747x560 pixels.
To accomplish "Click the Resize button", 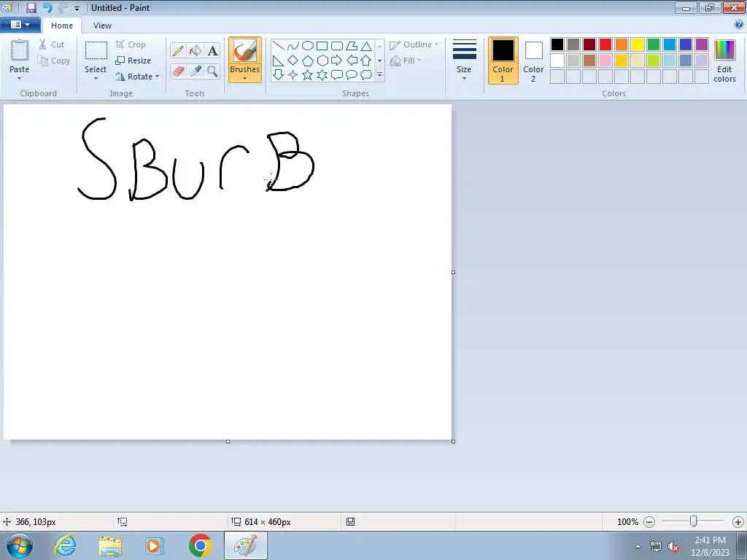I will [x=133, y=61].
